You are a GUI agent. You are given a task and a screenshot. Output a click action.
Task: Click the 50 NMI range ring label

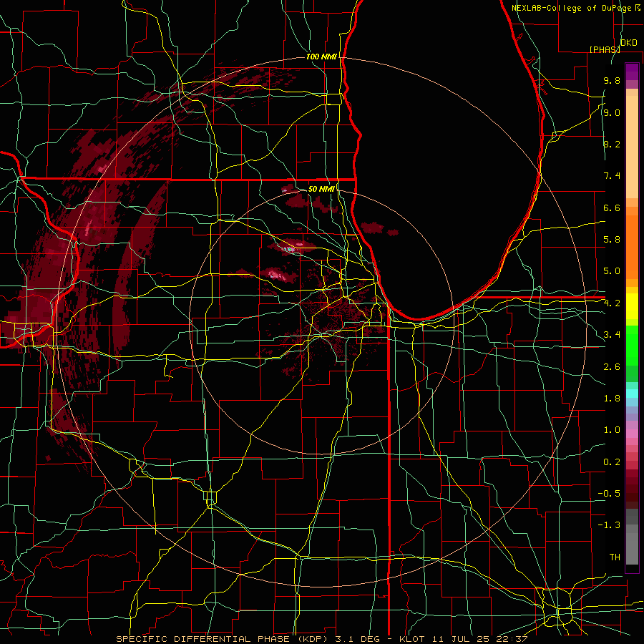(321, 189)
